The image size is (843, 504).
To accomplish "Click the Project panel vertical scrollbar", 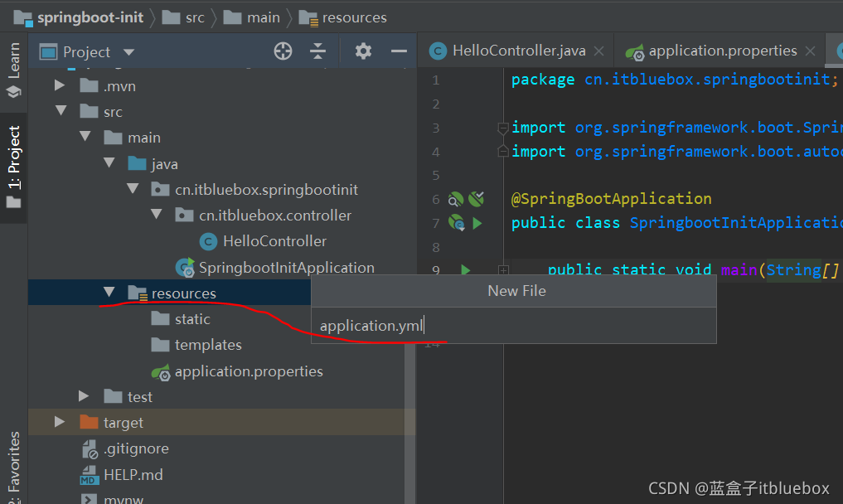I will 409,422.
